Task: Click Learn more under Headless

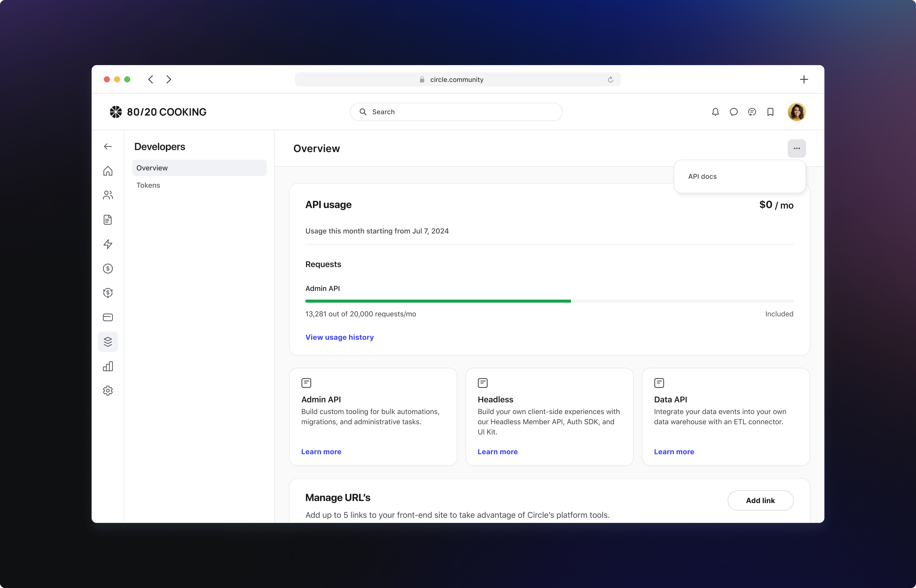Action: [x=498, y=452]
